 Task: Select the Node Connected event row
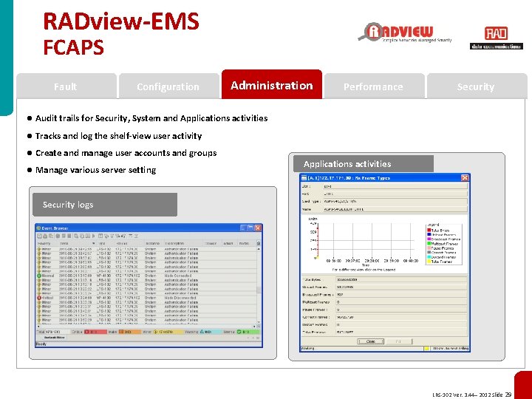146,276
